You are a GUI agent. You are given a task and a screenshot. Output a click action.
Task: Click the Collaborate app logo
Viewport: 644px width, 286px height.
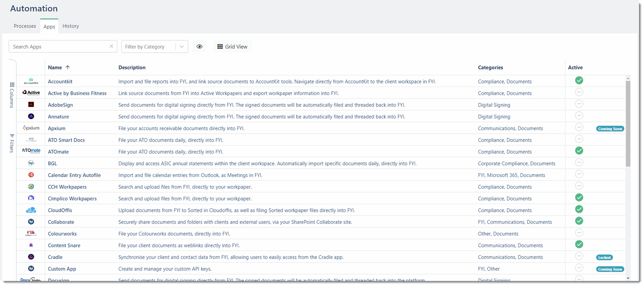pos(31,222)
